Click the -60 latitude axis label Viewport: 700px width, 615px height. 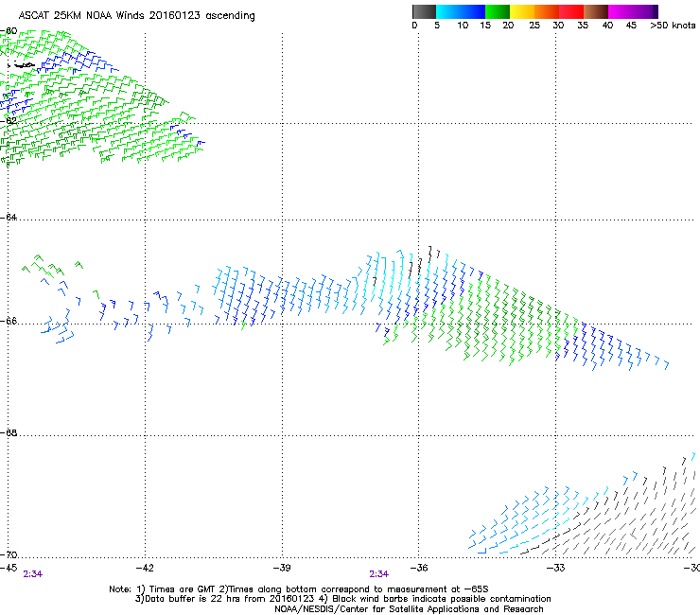(9, 31)
